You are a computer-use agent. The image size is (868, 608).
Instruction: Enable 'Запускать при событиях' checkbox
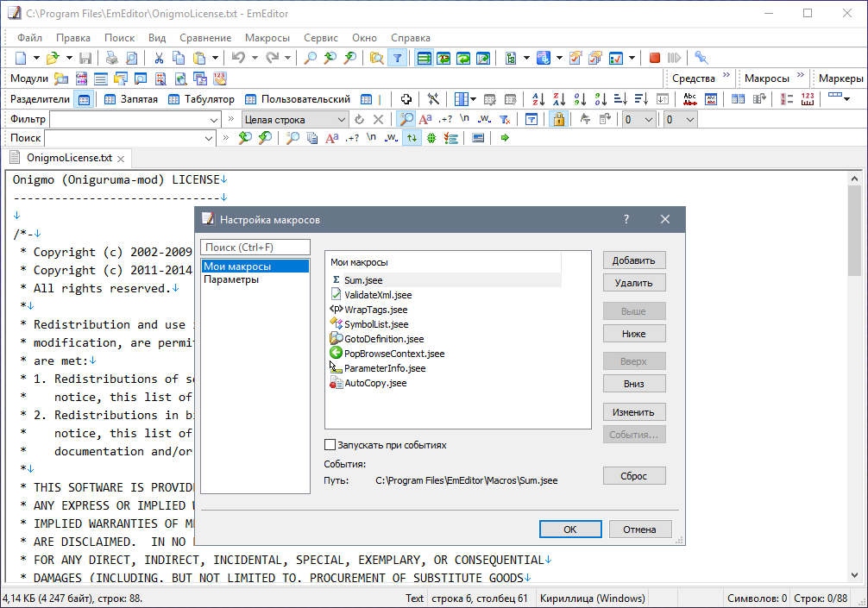click(x=330, y=445)
